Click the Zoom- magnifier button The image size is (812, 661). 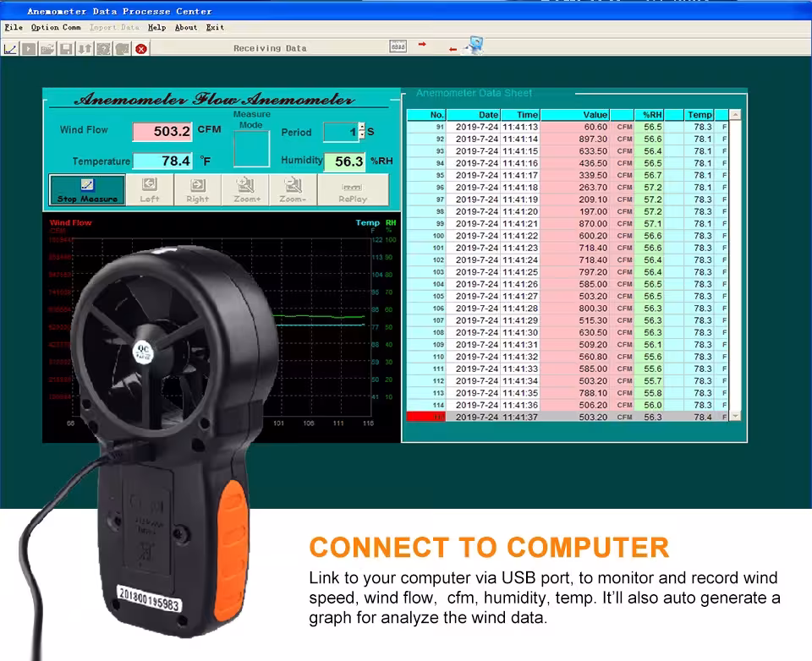click(294, 190)
